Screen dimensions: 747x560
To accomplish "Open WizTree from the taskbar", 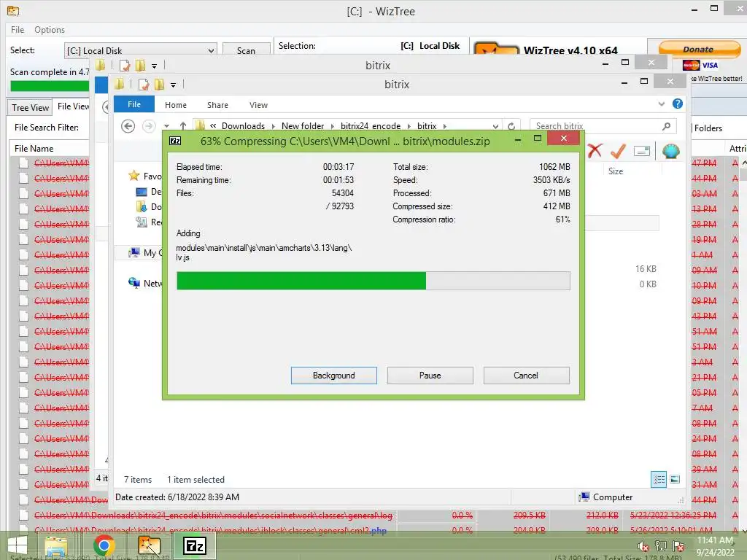I will tap(149, 545).
